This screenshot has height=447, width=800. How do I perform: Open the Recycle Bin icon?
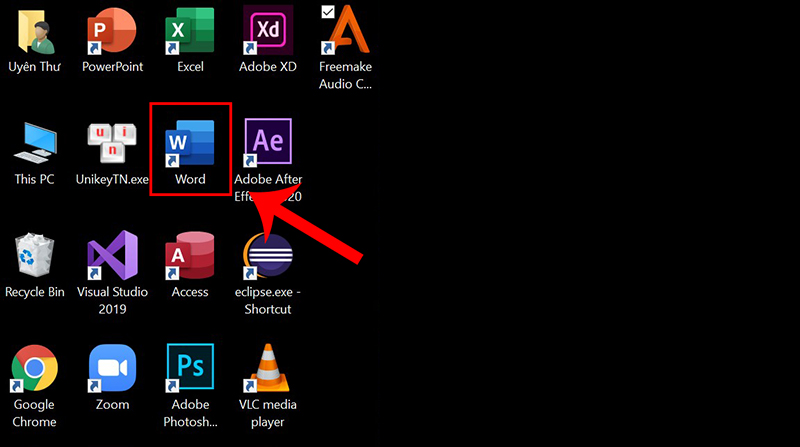pos(35,255)
